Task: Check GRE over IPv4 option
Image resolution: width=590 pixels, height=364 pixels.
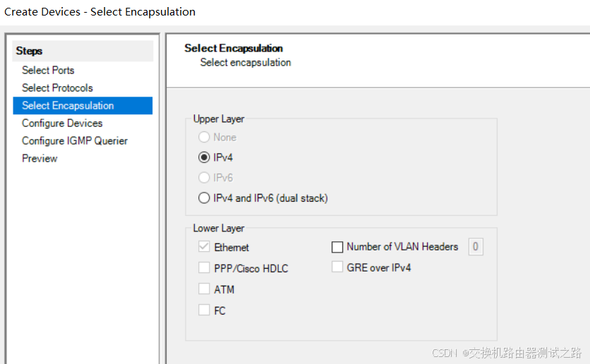Action: (x=337, y=267)
